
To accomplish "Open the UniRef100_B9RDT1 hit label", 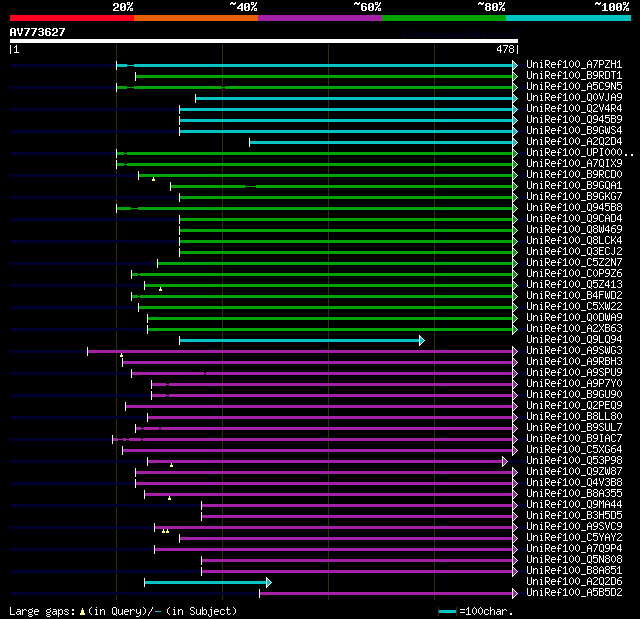I will point(574,75).
